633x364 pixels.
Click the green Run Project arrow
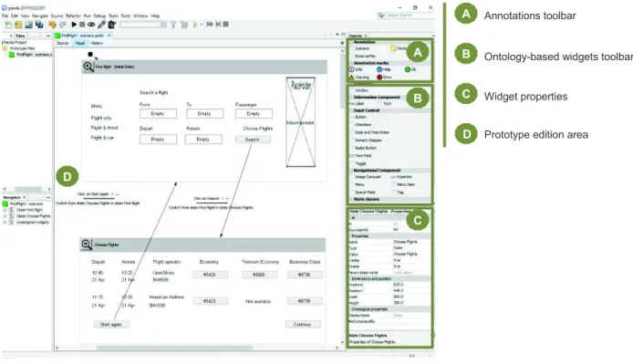tap(195, 25)
